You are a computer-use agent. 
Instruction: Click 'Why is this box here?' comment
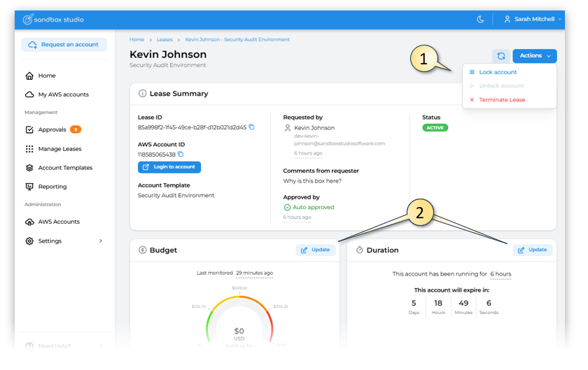click(x=312, y=181)
